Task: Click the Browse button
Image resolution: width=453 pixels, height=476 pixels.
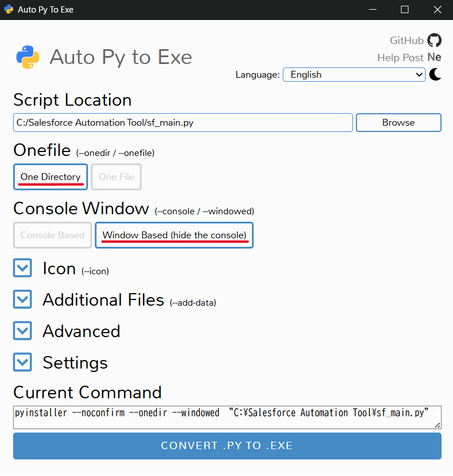Action: pos(398,122)
